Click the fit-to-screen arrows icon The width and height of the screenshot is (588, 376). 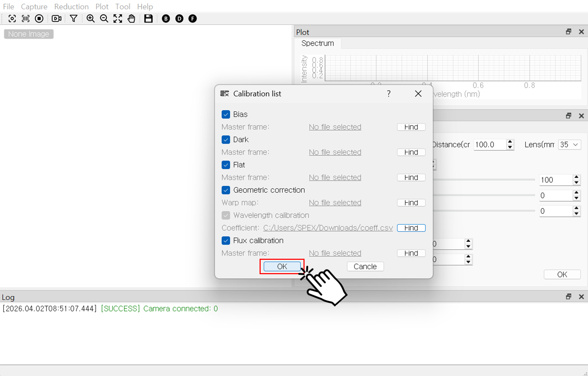pyautogui.click(x=118, y=19)
